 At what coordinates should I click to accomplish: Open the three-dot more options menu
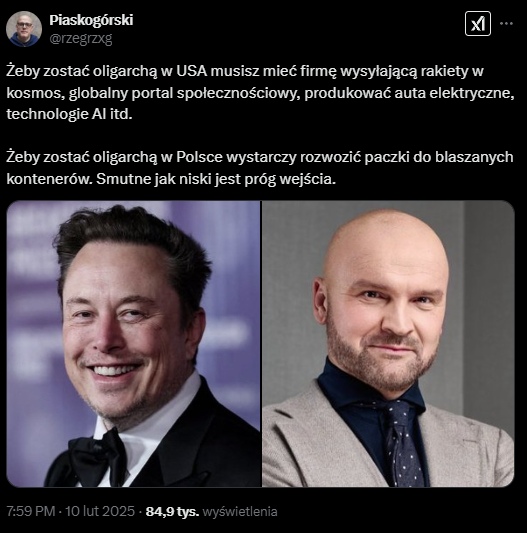coord(506,23)
